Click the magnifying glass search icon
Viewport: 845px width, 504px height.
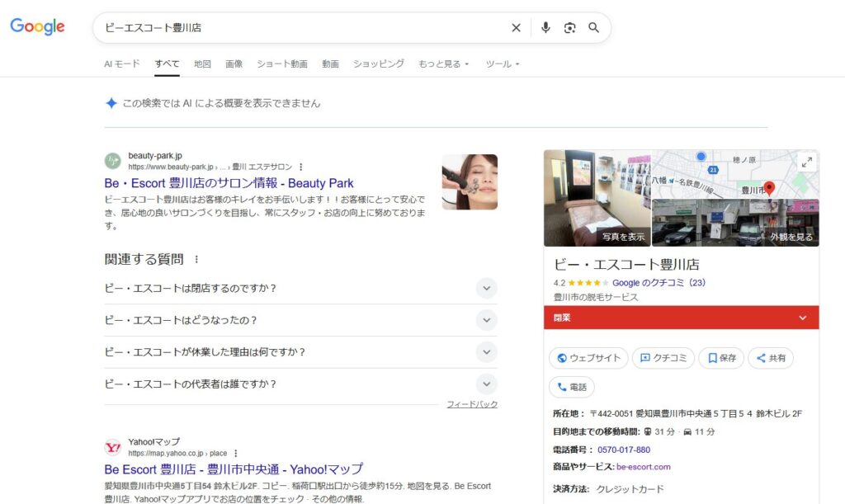coord(593,28)
